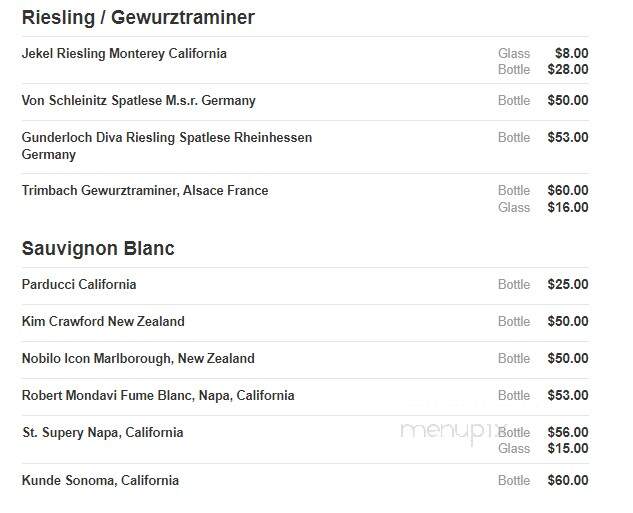This screenshot has height=513, width=633.
Task: Select Parducci California wine entry
Action: (x=79, y=284)
